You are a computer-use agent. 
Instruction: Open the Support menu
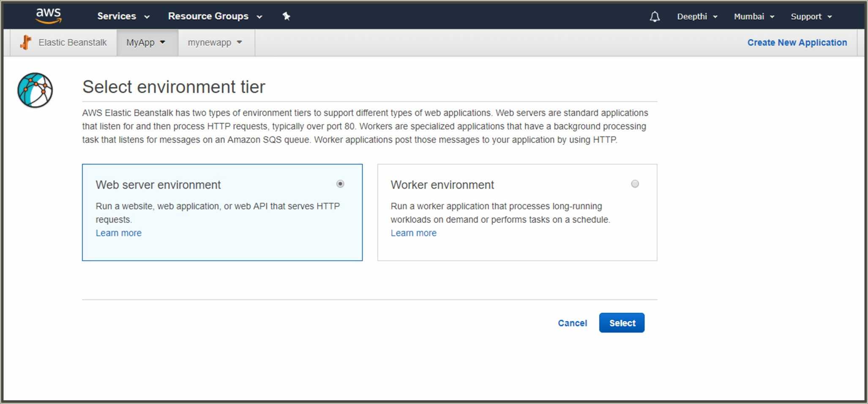(x=811, y=16)
